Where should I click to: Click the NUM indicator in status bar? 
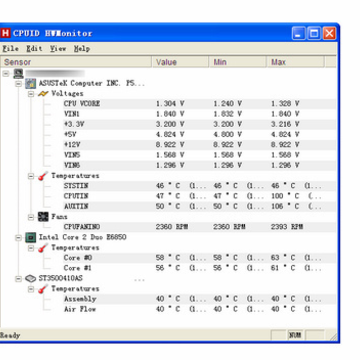[x=295, y=335]
